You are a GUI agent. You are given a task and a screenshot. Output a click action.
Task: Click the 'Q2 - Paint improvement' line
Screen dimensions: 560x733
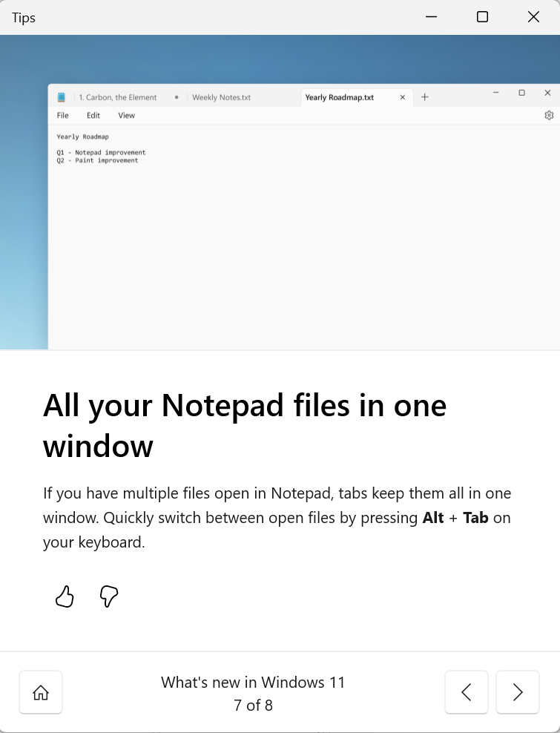pos(97,160)
